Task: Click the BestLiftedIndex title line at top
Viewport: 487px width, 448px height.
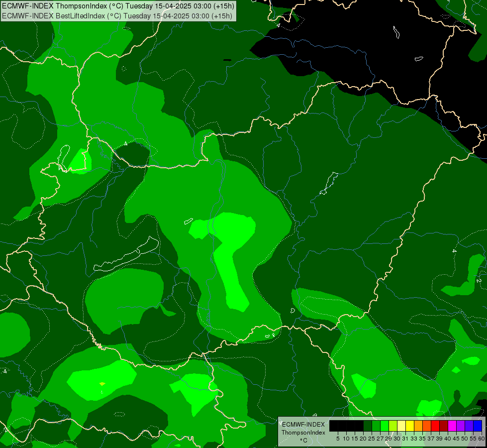Action: click(x=117, y=16)
